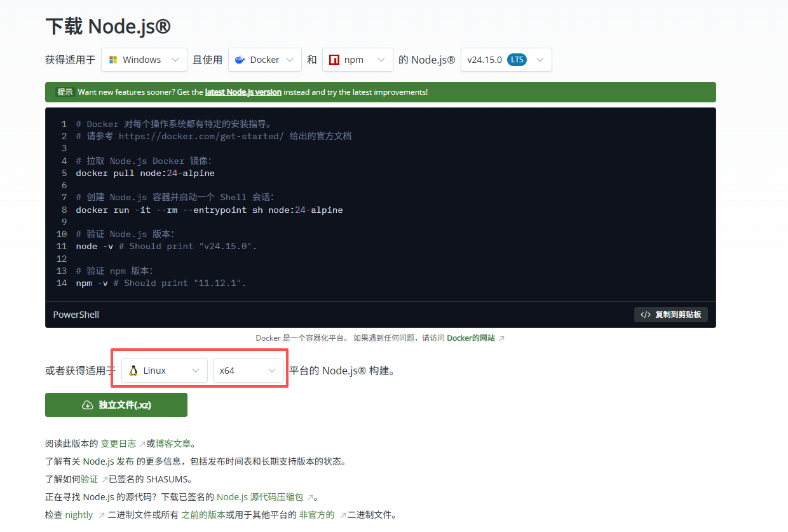Click the blue LTS badge
The image size is (788, 532).
[x=517, y=60]
